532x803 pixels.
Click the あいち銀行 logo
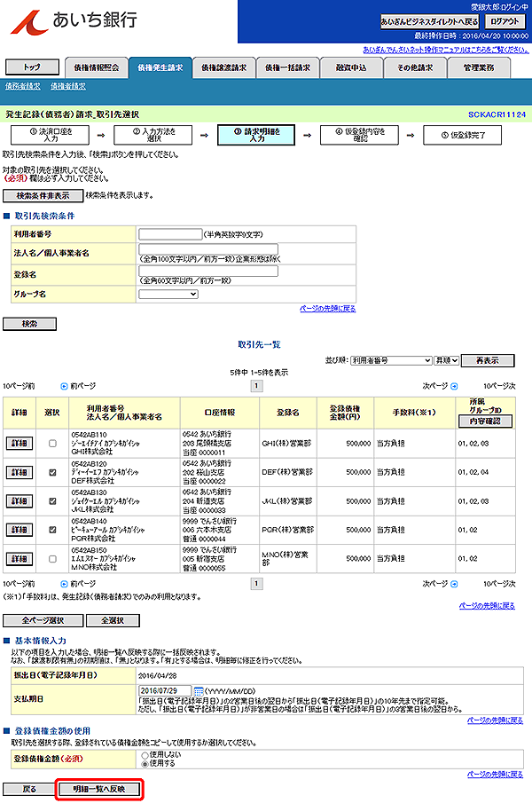(74, 21)
